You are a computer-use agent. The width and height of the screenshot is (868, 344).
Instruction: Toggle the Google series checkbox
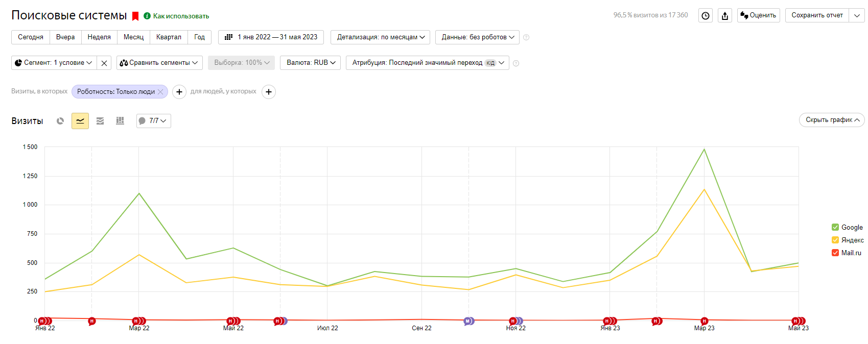coord(835,227)
